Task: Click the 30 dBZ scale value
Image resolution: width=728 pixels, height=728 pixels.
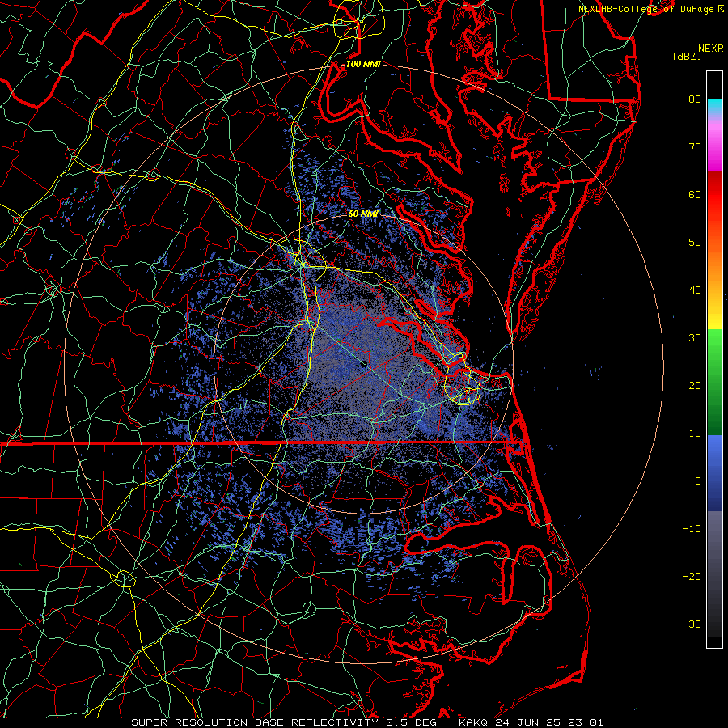Action: 695,337
